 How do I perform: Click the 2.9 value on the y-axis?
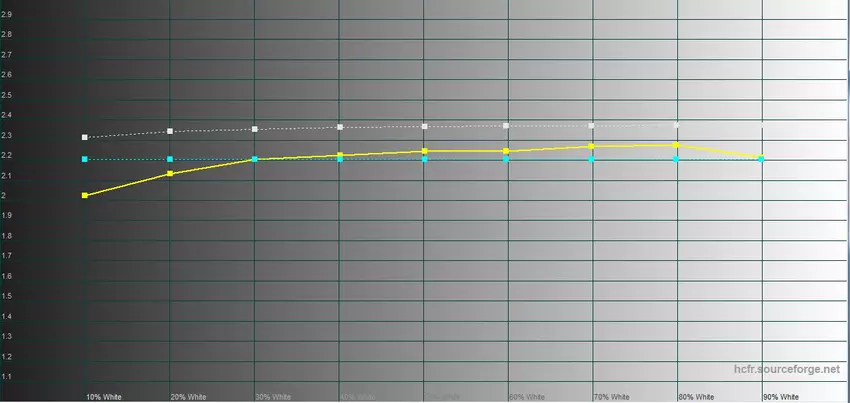point(7,34)
